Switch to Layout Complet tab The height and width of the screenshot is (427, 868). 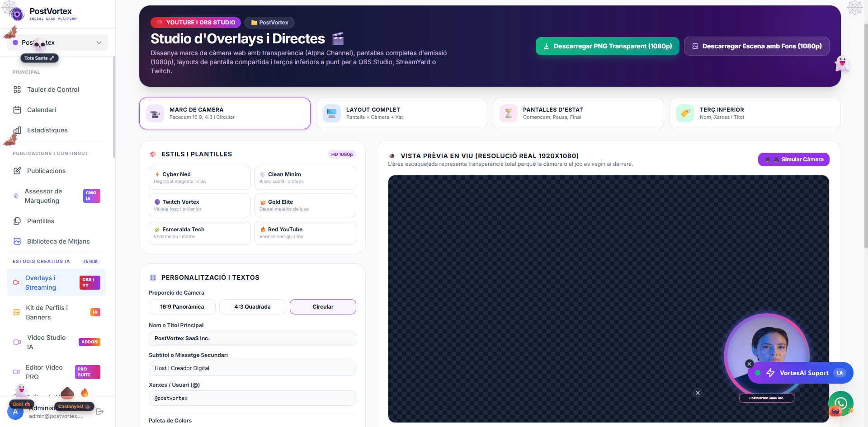(401, 113)
